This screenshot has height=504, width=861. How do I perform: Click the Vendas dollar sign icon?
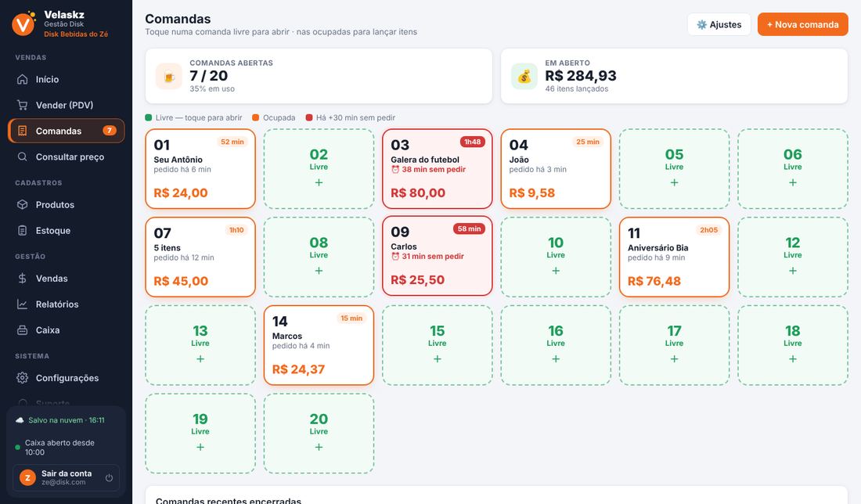point(22,278)
